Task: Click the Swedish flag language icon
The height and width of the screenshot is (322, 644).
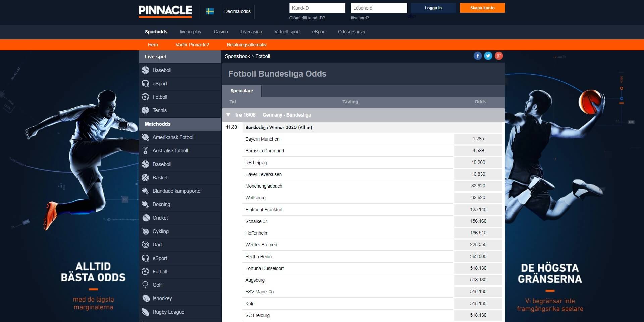Action: [210, 11]
